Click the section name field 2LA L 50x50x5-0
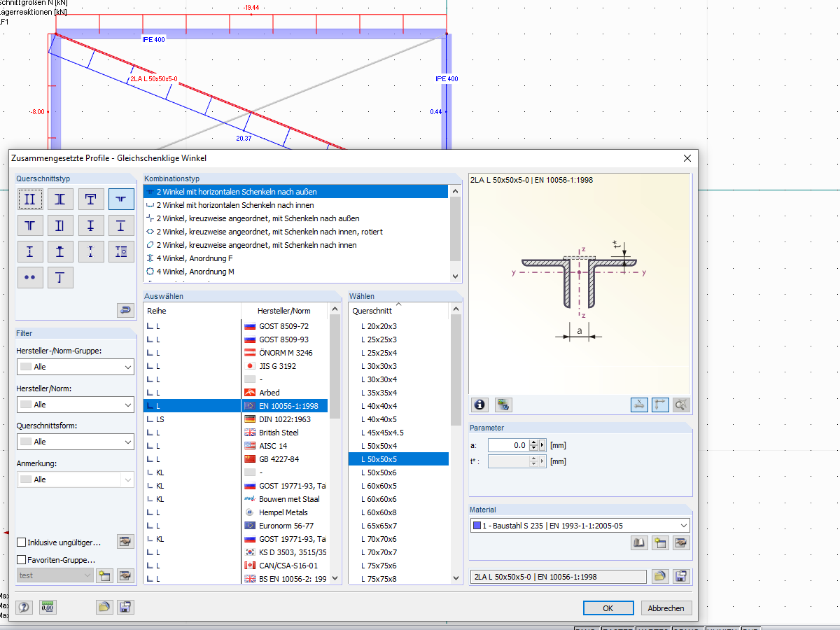The width and height of the screenshot is (840, 630). click(x=559, y=576)
